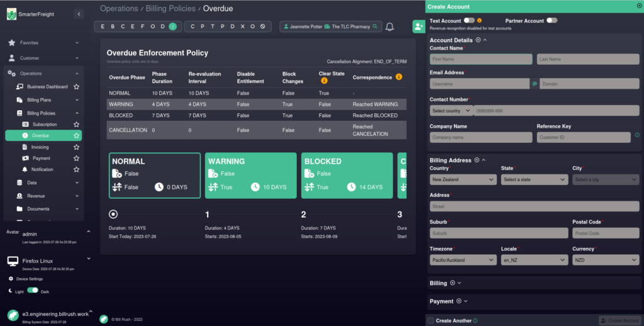Screen dimensions: 644x326
Task: Expand the Payment section in Create Account
Action: [x=465, y=301]
